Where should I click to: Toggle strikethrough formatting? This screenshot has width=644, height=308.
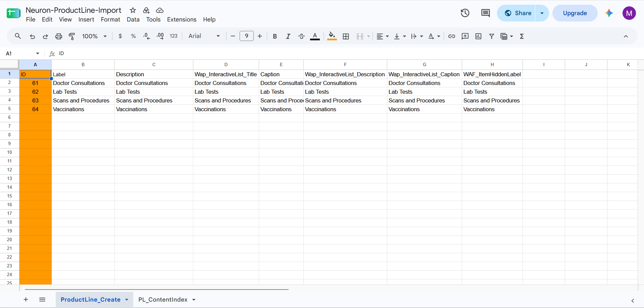coord(301,36)
